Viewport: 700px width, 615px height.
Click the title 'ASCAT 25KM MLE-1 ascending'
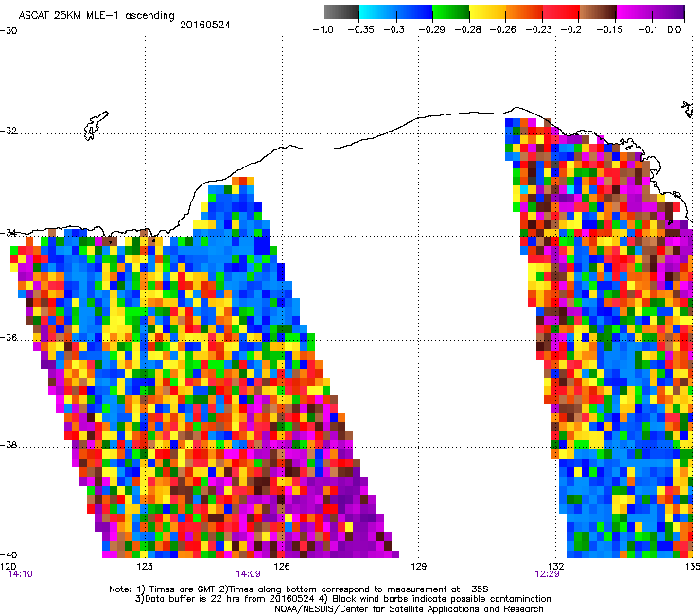tap(96, 16)
